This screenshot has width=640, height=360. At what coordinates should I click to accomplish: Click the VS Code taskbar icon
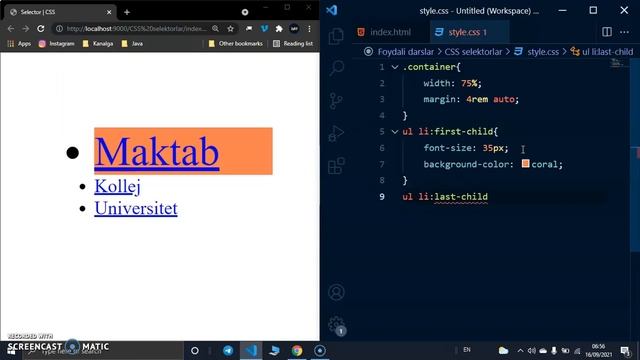(251, 351)
